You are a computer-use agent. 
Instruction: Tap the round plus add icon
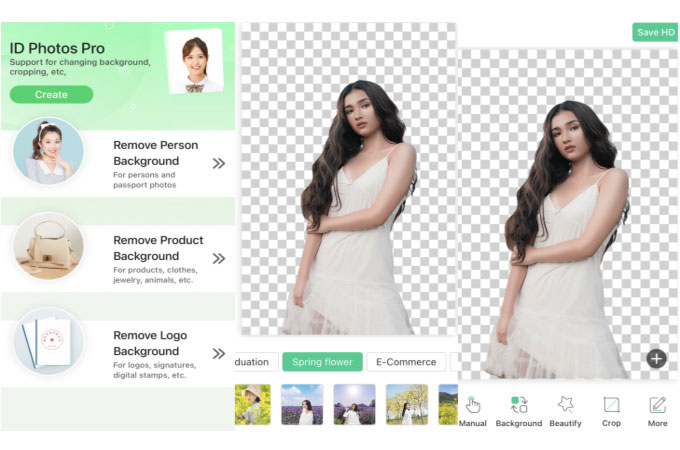coord(656,359)
